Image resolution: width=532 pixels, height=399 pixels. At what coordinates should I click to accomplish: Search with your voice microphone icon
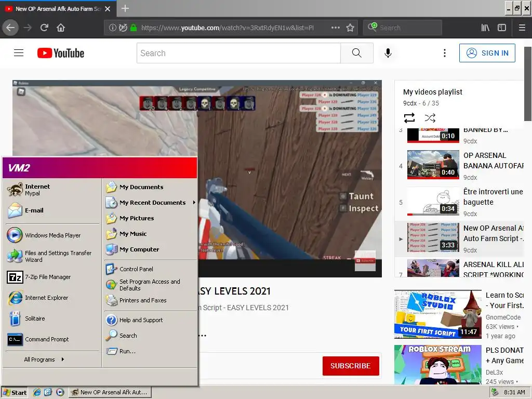point(388,53)
